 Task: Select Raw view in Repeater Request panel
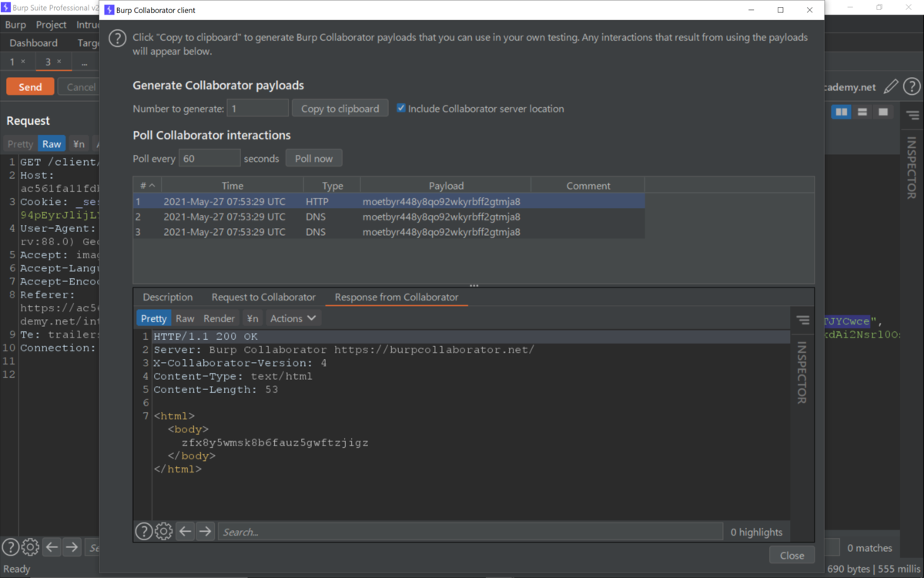tap(52, 144)
